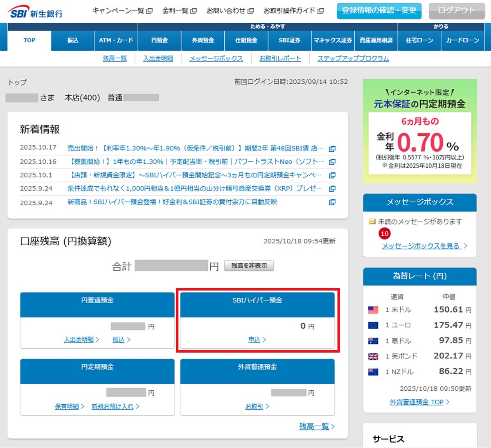Screen dimensions: 491x448
Task: Click external-link icon on 2025.10.1 news row
Action: [332, 175]
